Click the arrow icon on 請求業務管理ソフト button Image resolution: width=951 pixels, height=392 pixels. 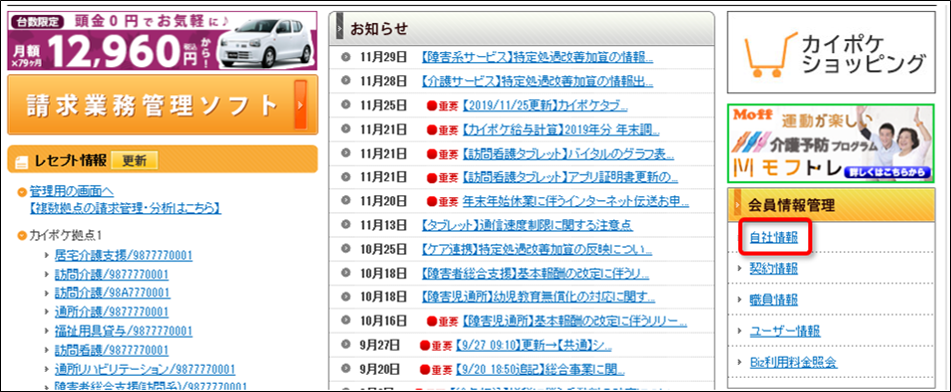pyautogui.click(x=300, y=105)
